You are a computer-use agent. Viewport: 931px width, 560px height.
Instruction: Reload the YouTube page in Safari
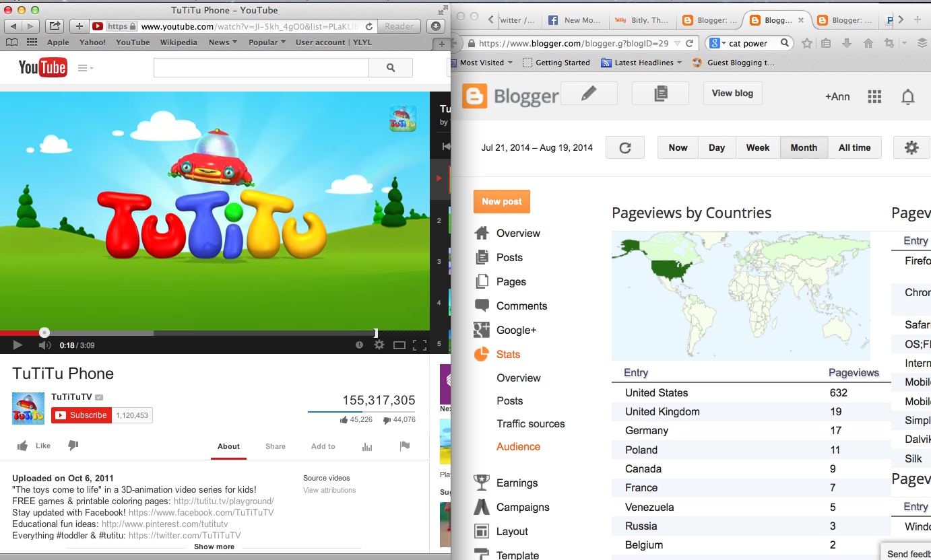coord(369,26)
